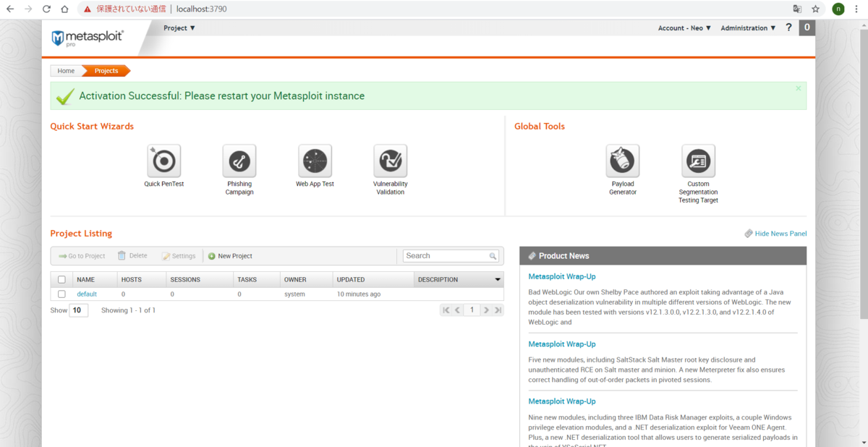Launch the Quick PenTest wizard icon

coord(163,161)
